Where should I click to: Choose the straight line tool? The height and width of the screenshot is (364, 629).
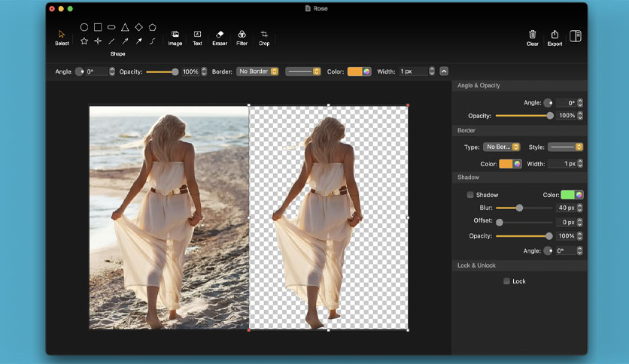point(111,41)
